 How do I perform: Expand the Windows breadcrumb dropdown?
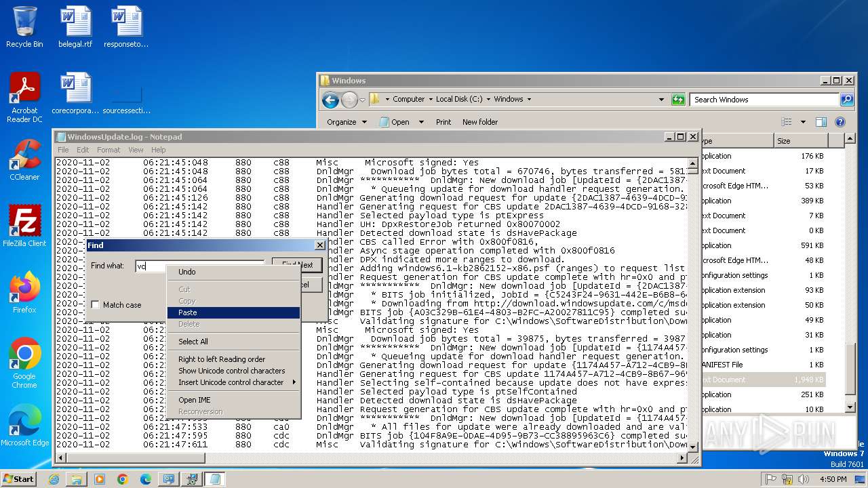[x=529, y=99]
